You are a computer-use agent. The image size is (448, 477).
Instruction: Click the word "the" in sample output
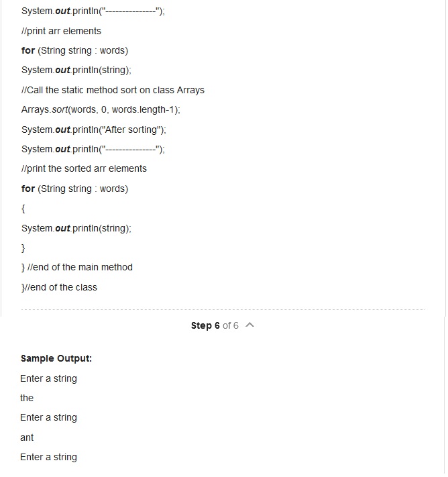(27, 398)
